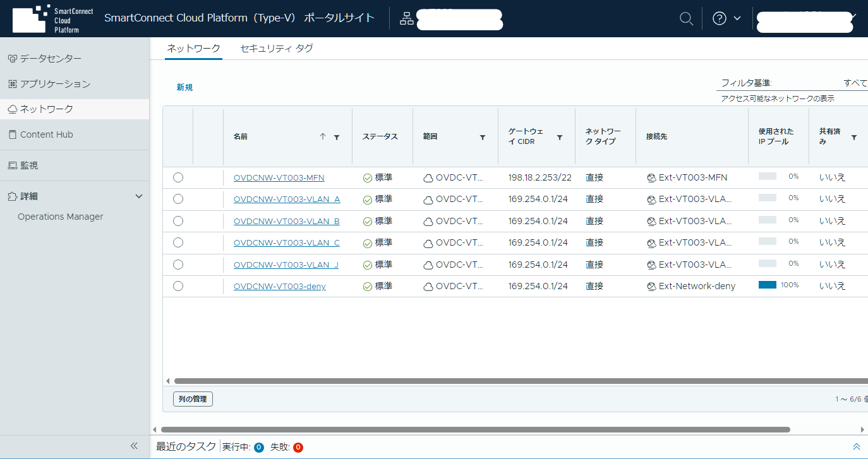Click 0% IP pool bar for OVDCNW-VT003-MFN
This screenshot has height=459, width=868.
coord(768,177)
